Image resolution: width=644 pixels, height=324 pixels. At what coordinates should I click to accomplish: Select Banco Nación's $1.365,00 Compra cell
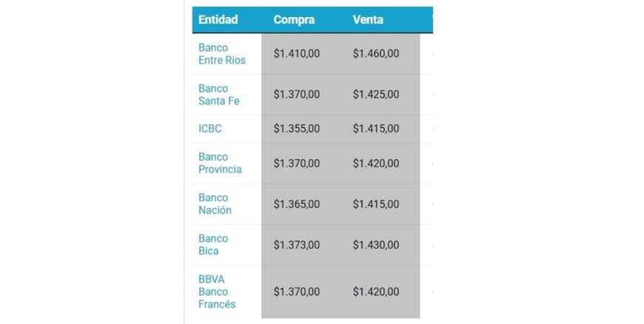[297, 203]
